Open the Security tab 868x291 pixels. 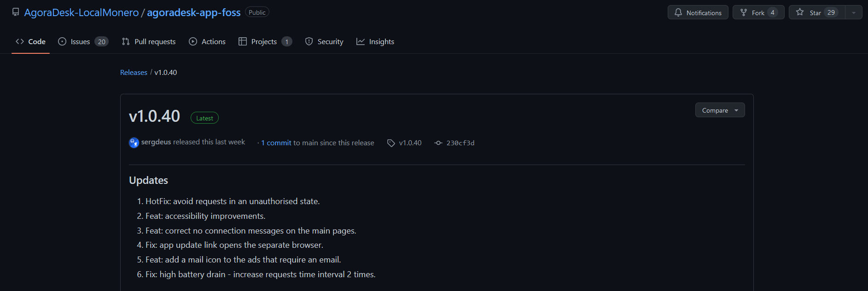pos(324,41)
